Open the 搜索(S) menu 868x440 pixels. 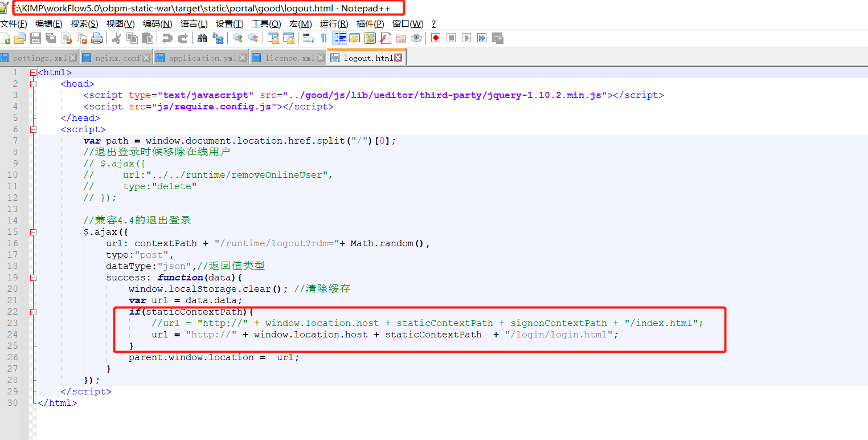coord(84,23)
